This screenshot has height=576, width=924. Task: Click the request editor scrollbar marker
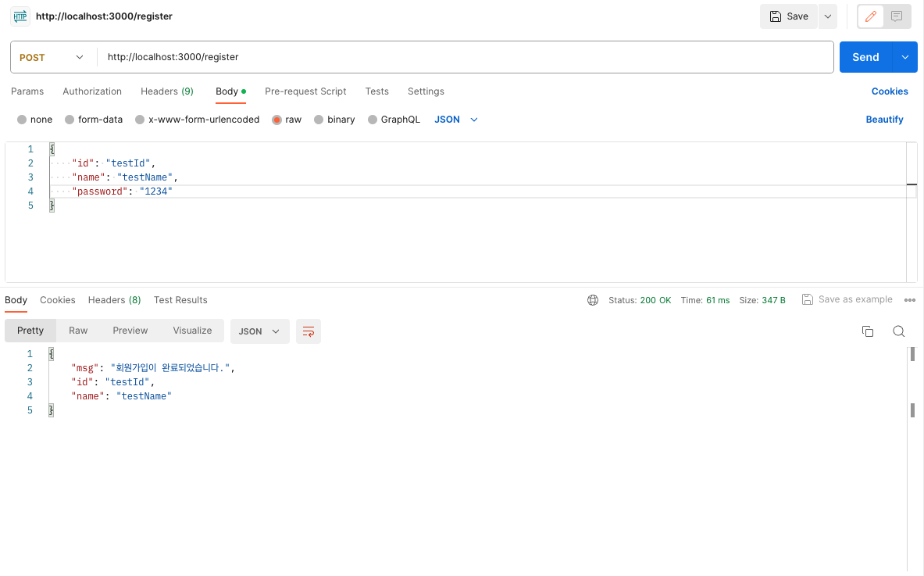pos(912,184)
